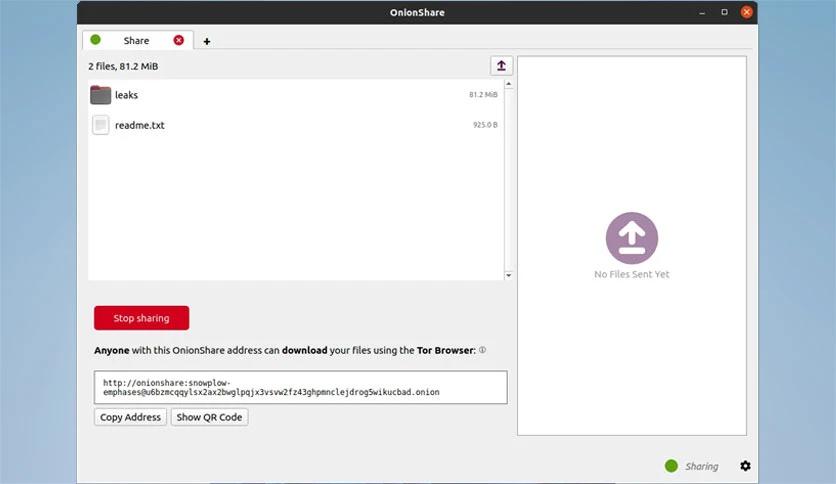Open settings via gear icon
Screen dimensions: 836x484
coord(745,466)
